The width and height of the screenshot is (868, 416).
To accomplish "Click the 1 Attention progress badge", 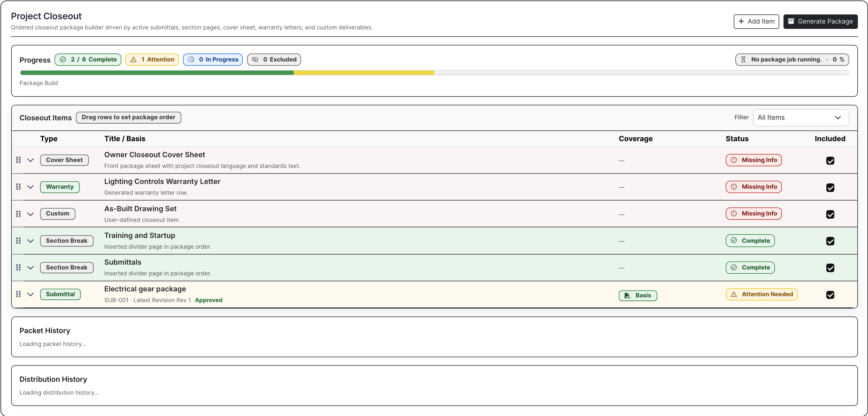I will tap(152, 60).
